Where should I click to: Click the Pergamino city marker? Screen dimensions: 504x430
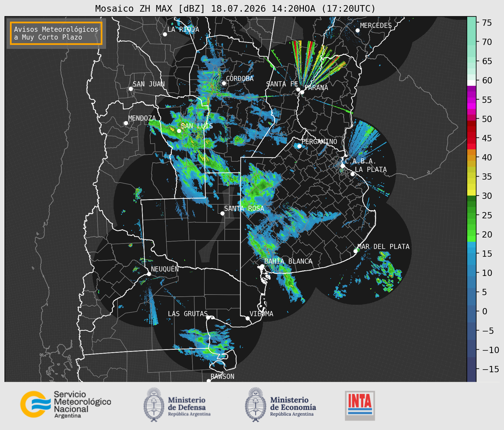299,146
